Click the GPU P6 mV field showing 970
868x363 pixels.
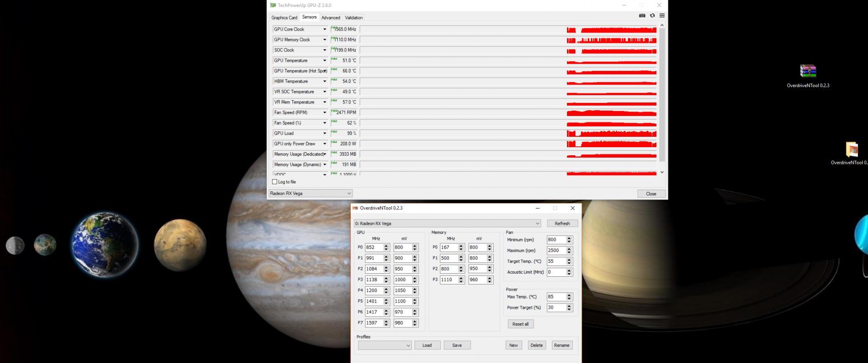click(403, 312)
